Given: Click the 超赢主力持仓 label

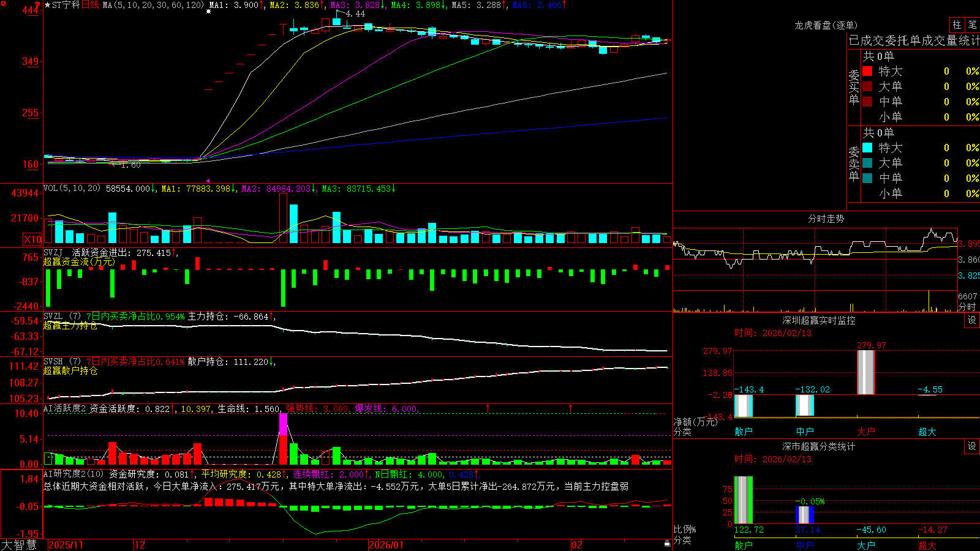Looking at the screenshot, I should pos(70,325).
